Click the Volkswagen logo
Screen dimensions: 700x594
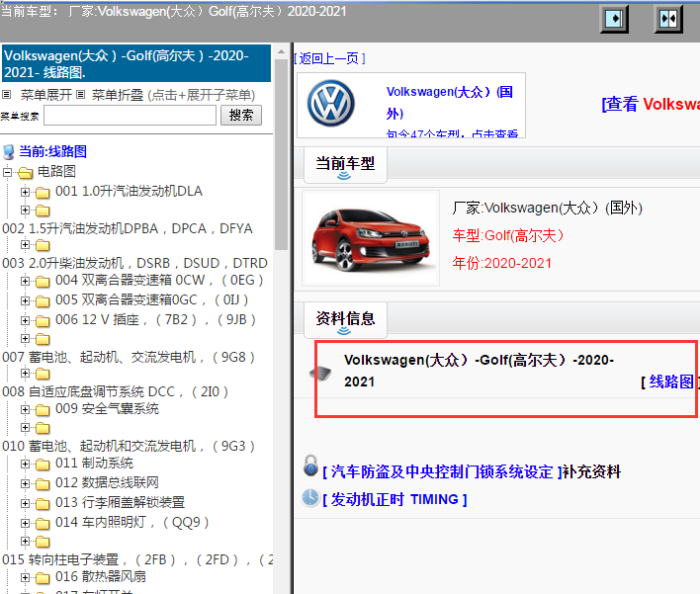pos(331,104)
